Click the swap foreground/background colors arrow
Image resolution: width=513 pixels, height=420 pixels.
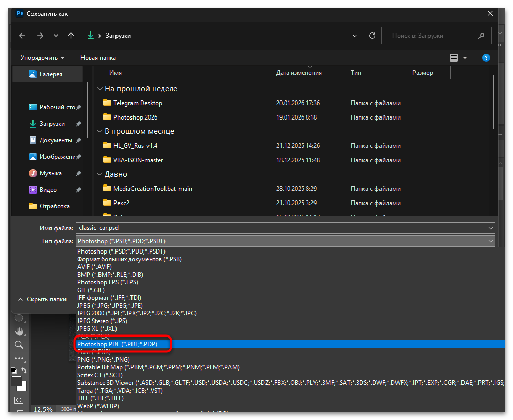tap(24, 371)
